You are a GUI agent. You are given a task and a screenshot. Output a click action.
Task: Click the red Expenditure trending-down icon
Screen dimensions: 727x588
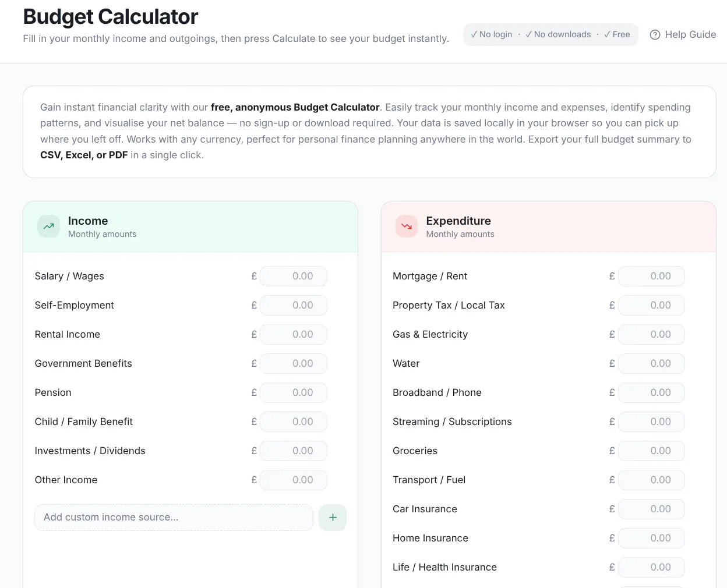(407, 226)
